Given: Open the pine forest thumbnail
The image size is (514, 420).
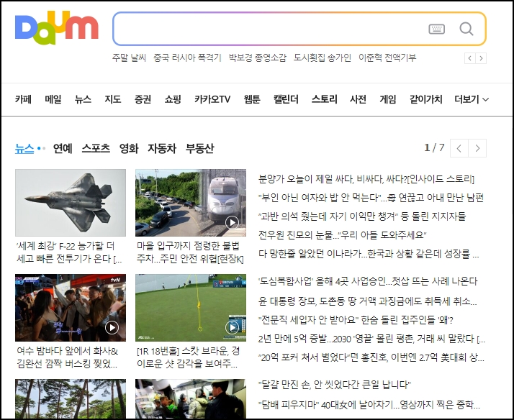Looking at the screenshot, I should click(x=71, y=398).
